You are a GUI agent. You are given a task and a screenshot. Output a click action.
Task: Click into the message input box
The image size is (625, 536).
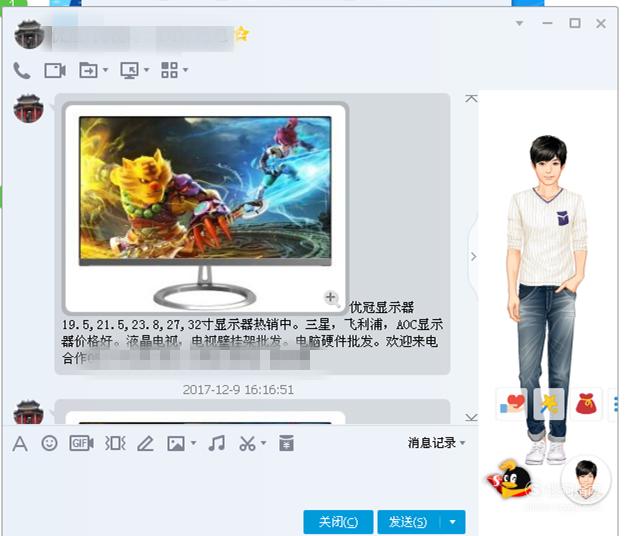(239, 482)
